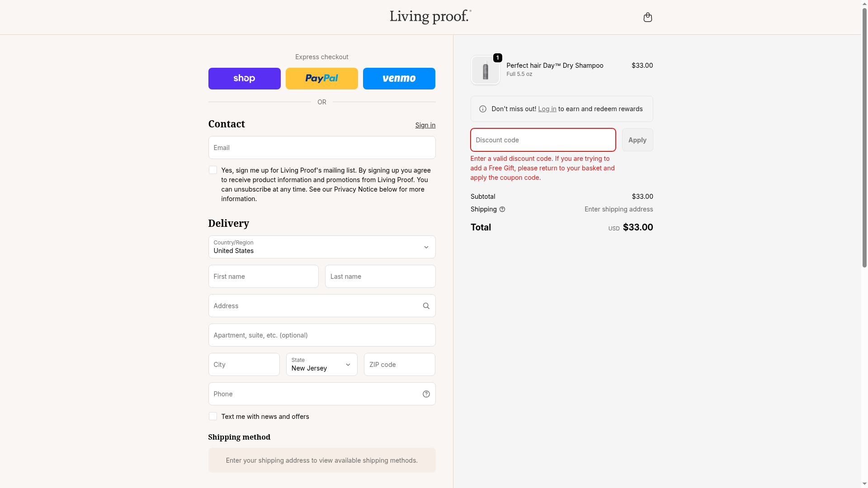Click the page's vertical scrollbar
The image size is (868, 488).
864,136
